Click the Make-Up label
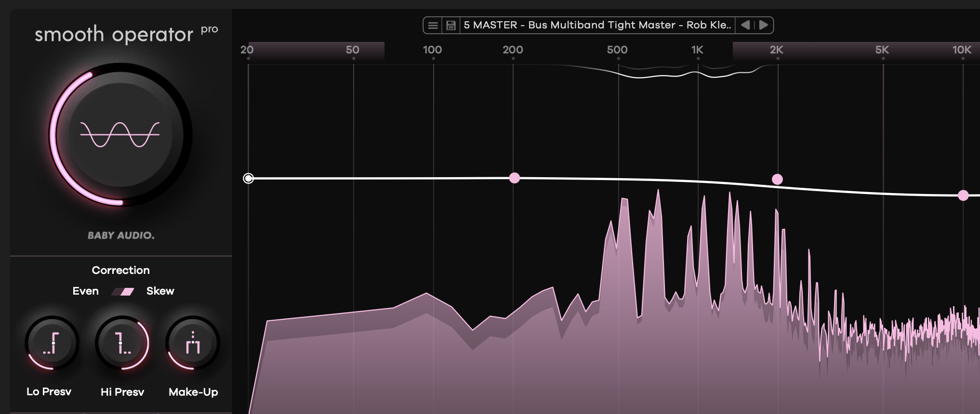The height and width of the screenshot is (414, 980). point(193,392)
